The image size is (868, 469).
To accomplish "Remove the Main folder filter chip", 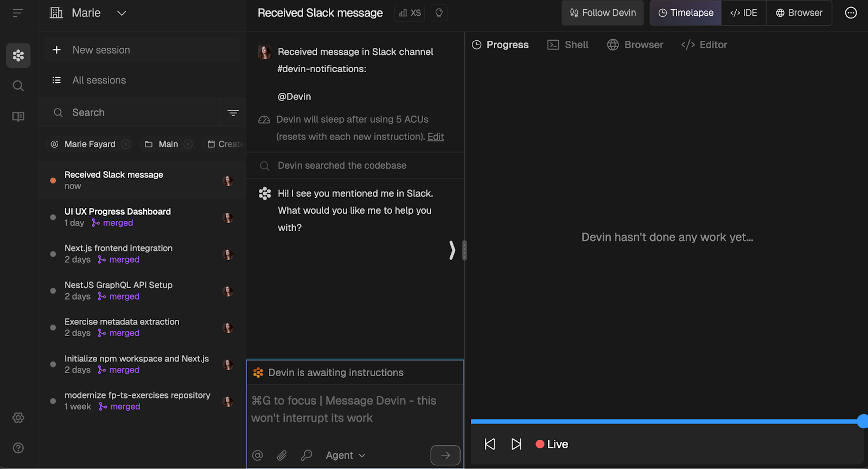I will click(x=188, y=144).
